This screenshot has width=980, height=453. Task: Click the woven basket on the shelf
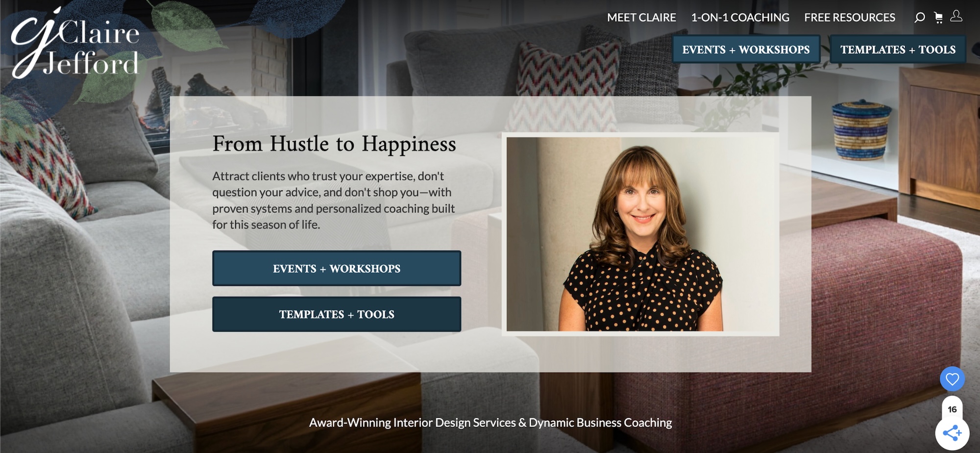(862, 129)
